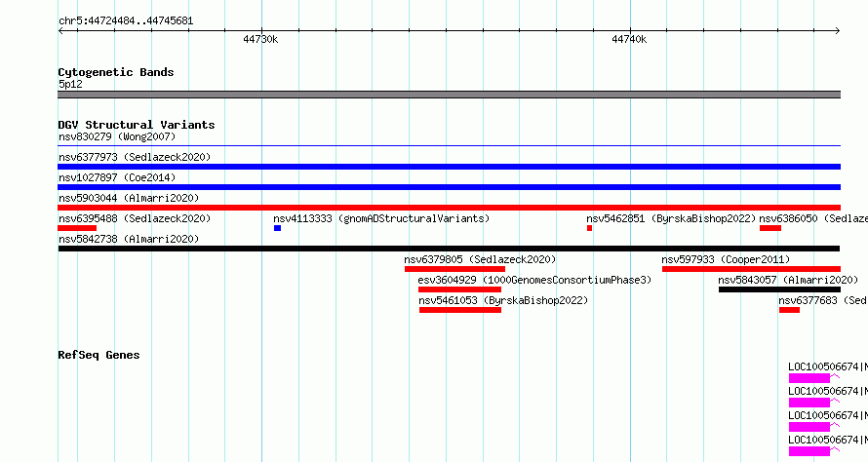This screenshot has height=462, width=868.
Task: Select the third LOC100506674 magenta gene bar
Action: [809, 427]
